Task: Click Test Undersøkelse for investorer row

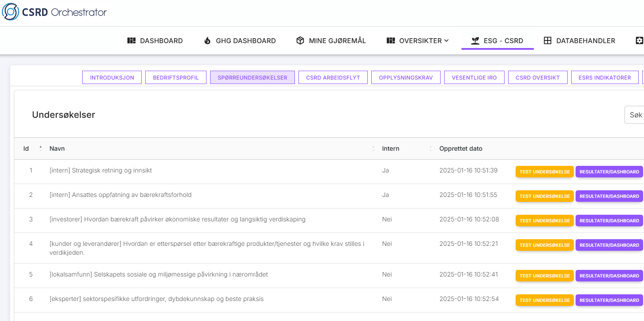Action: click(545, 221)
